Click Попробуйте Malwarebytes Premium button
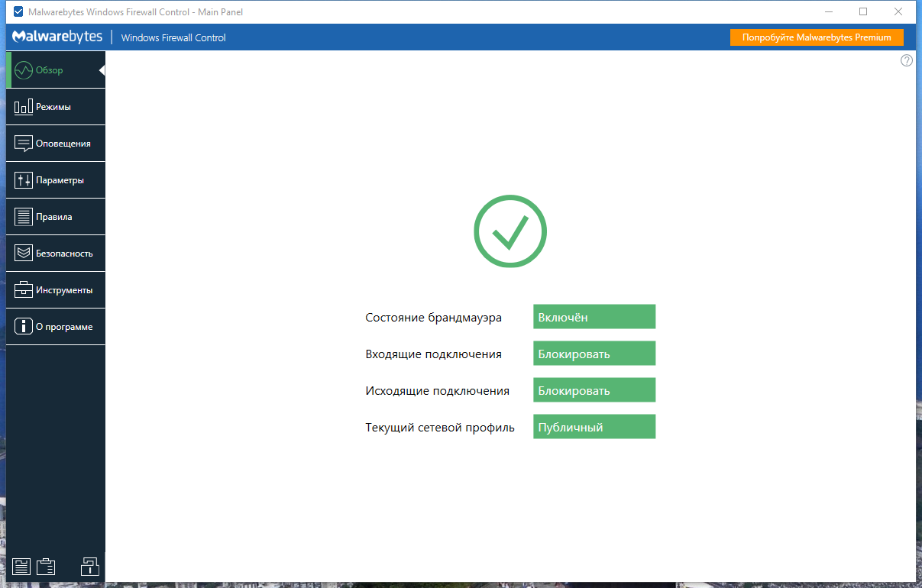922x588 pixels. point(817,37)
